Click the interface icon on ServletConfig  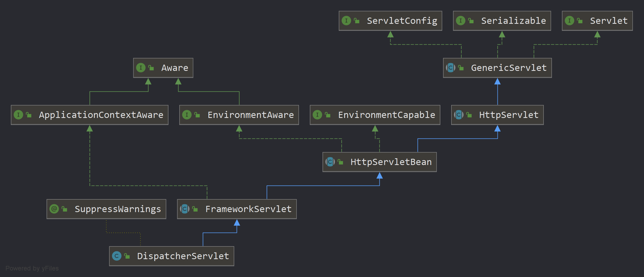(346, 21)
